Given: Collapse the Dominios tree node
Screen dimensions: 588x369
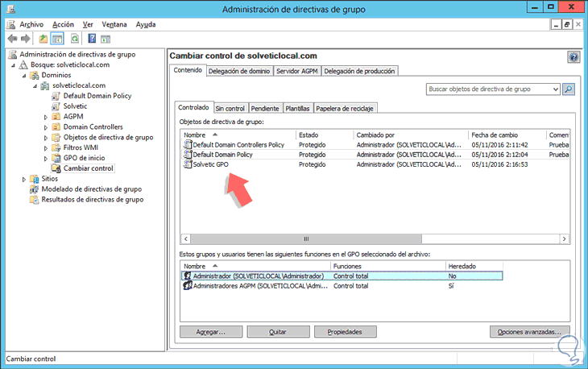Looking at the screenshot, I should 24,76.
